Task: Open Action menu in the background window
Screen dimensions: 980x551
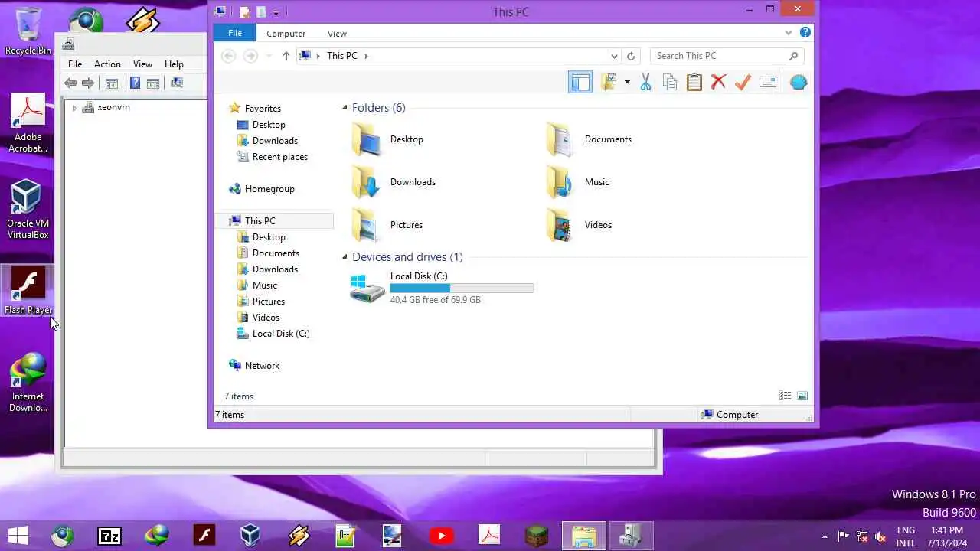Action: tap(107, 64)
